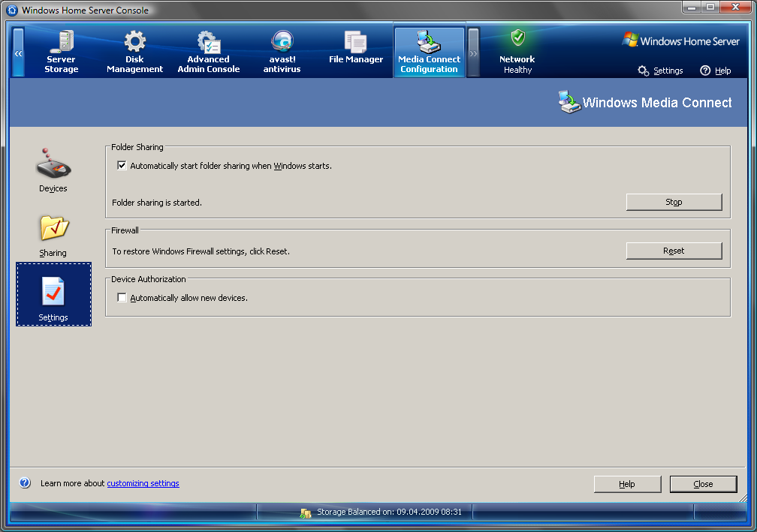Click the 'Learn more about' text

72,483
